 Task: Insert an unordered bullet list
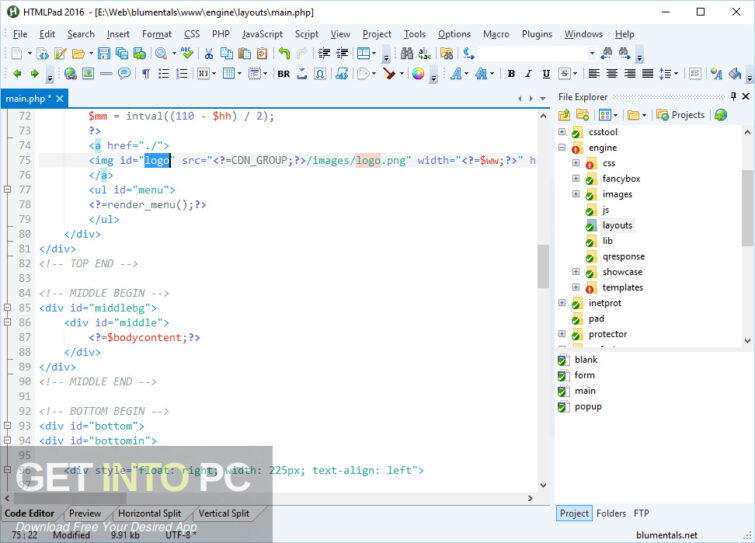(x=164, y=74)
